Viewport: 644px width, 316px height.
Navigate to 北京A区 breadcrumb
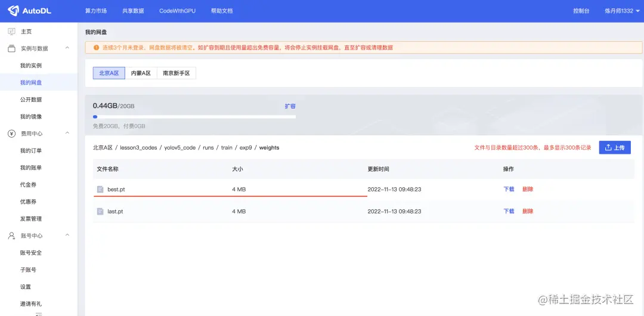(x=103, y=147)
